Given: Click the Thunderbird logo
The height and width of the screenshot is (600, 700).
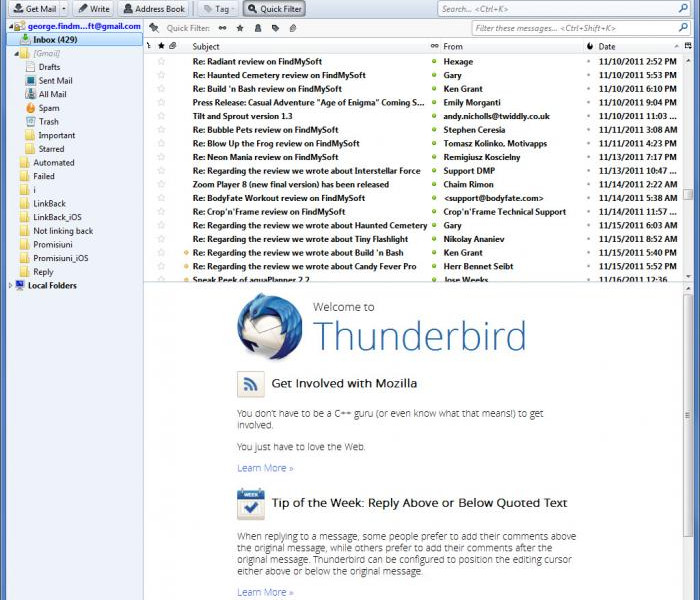Looking at the screenshot, I should (270, 327).
